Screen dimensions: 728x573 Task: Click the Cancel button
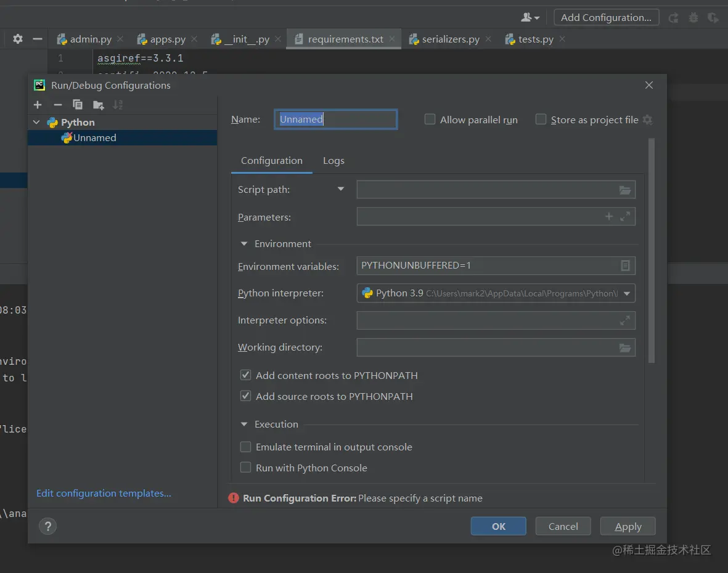(563, 526)
